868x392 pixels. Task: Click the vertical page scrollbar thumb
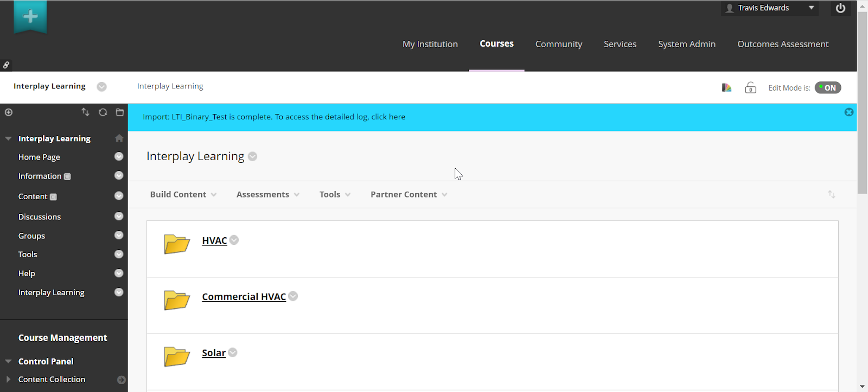coord(862,102)
